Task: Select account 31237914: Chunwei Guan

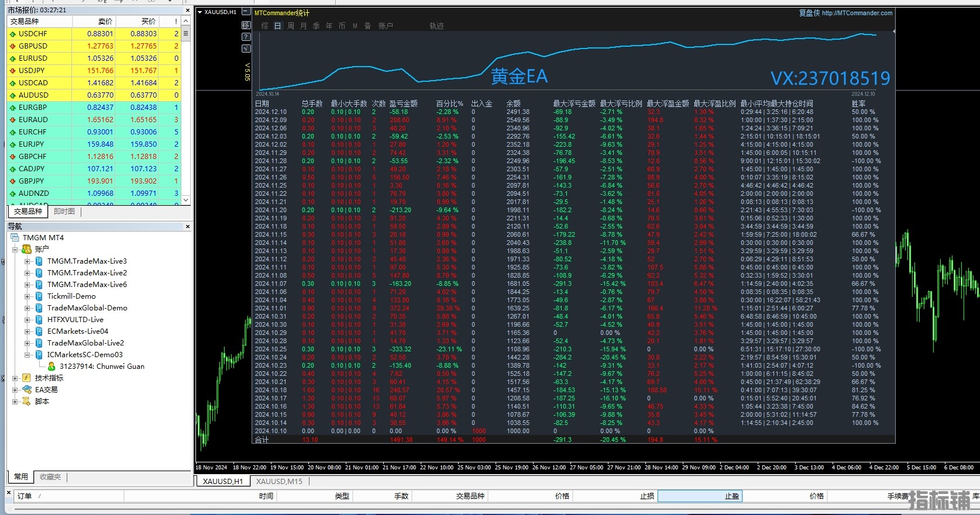Action: pyautogui.click(x=102, y=367)
